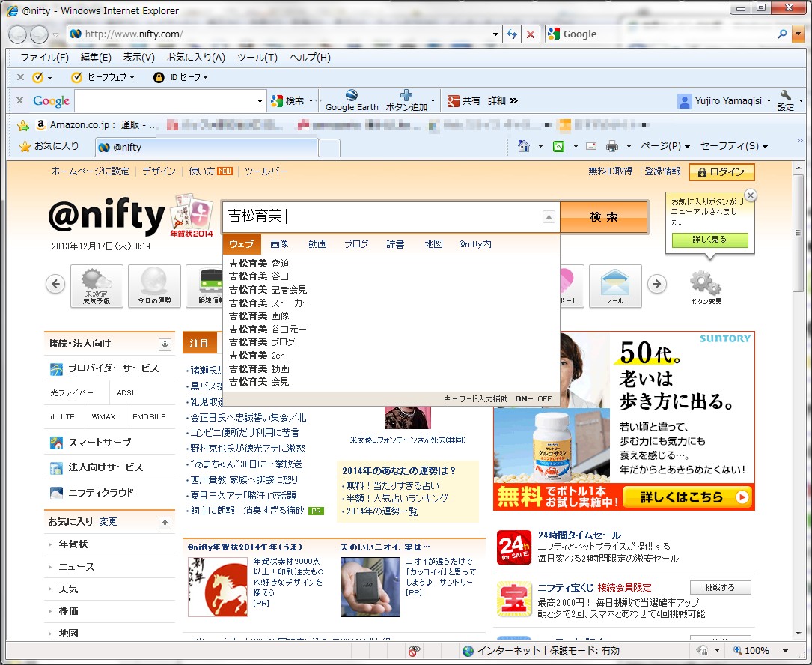The height and width of the screenshot is (665, 812).
Task: Click the Print icon
Action: [612, 146]
